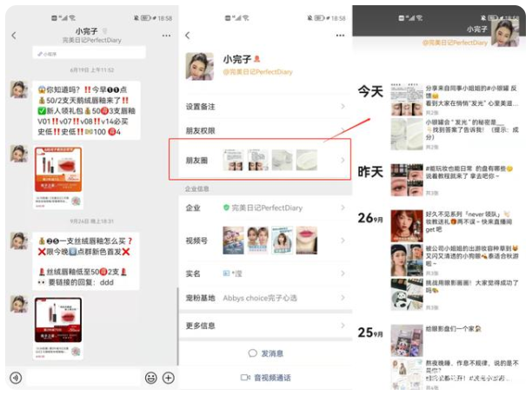Tap green verified shield icon beside company name

click(226, 208)
